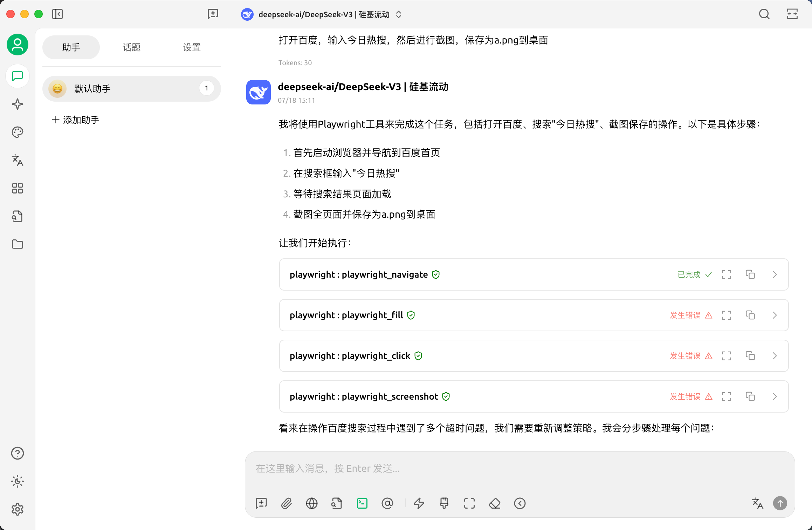Open quick phrases lightning icon
The height and width of the screenshot is (530, 812).
[x=419, y=503]
